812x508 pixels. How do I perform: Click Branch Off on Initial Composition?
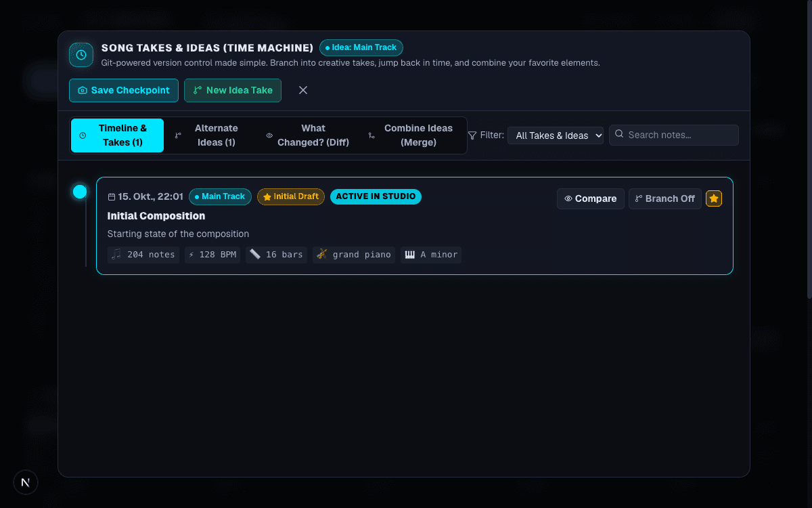(x=665, y=198)
